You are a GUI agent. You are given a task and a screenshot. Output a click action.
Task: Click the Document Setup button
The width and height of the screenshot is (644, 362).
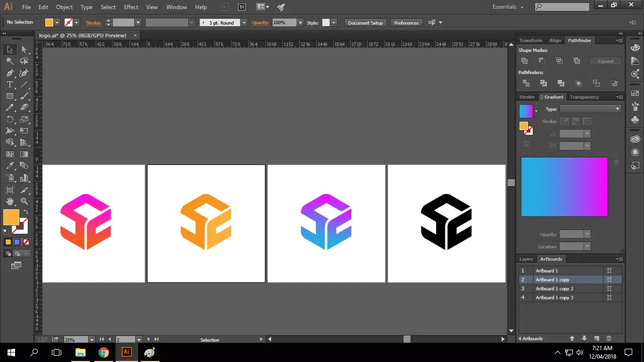pyautogui.click(x=365, y=23)
